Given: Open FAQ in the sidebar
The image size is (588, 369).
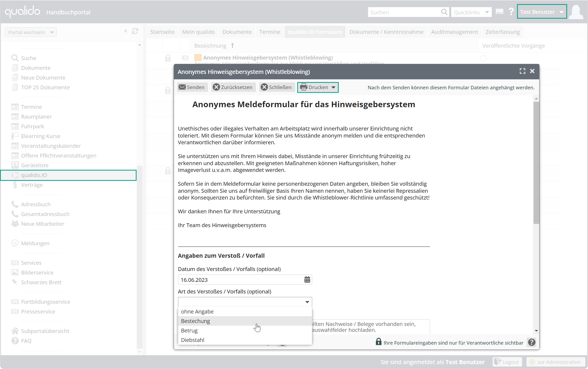Looking at the screenshot, I should click(x=26, y=341).
